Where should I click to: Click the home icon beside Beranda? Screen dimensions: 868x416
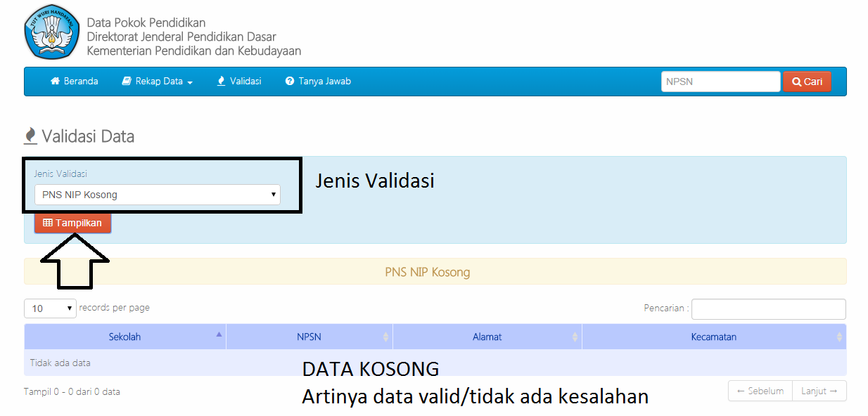[55, 81]
